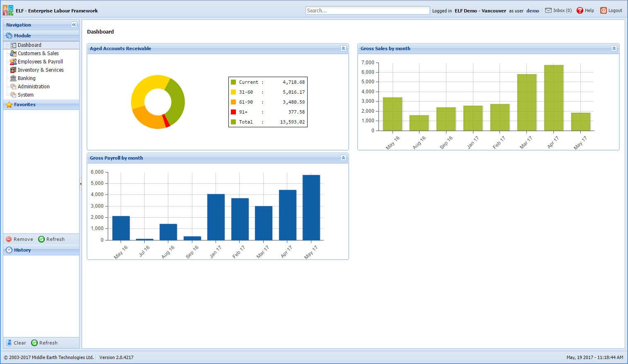Collapse the Aged Accounts Receivable panel

[343, 48]
